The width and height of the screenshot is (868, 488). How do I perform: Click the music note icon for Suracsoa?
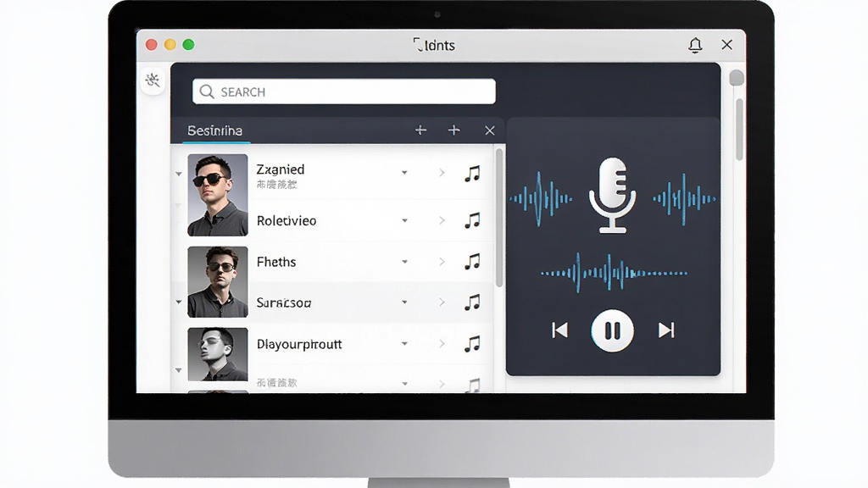pyautogui.click(x=472, y=302)
